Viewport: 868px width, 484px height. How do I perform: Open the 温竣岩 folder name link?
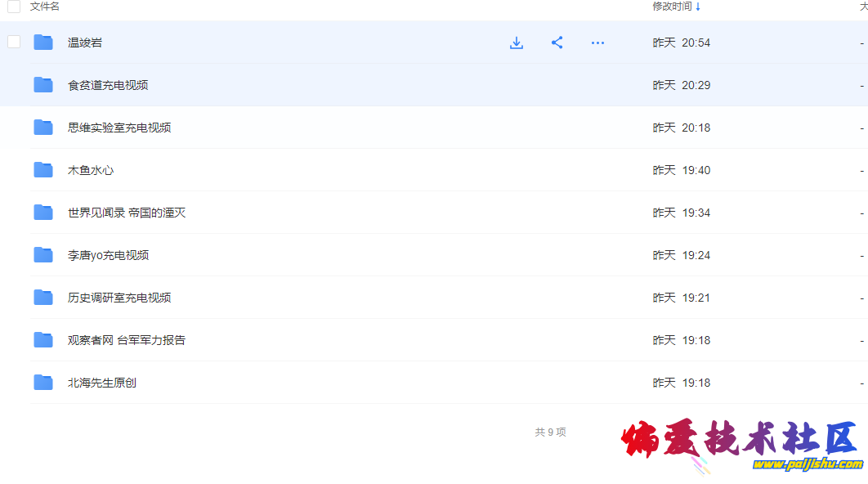coord(85,43)
